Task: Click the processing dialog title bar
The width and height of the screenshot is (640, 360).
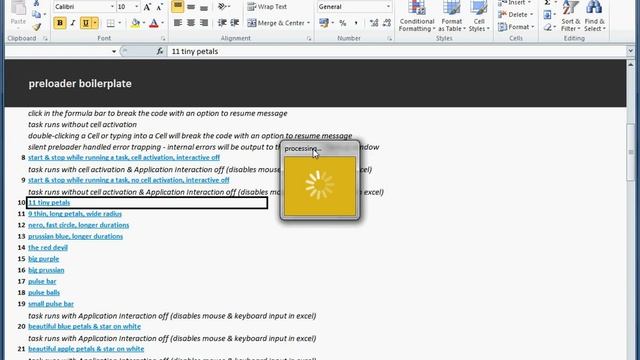Action: pos(320,149)
